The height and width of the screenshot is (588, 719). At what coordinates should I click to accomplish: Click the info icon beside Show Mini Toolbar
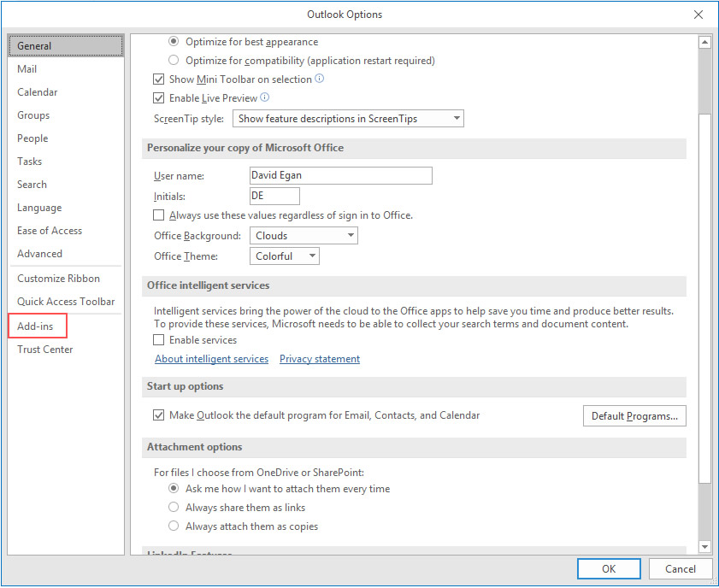(x=319, y=79)
